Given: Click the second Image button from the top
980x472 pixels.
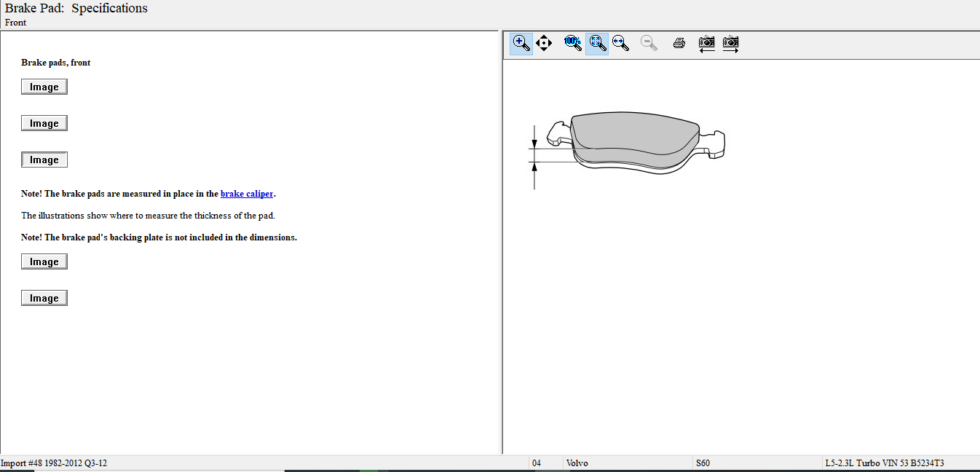Looking at the screenshot, I should 44,123.
